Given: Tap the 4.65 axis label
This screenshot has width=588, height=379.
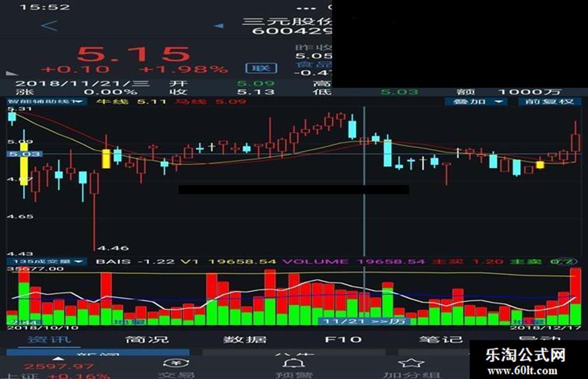Looking at the screenshot, I should tap(21, 217).
